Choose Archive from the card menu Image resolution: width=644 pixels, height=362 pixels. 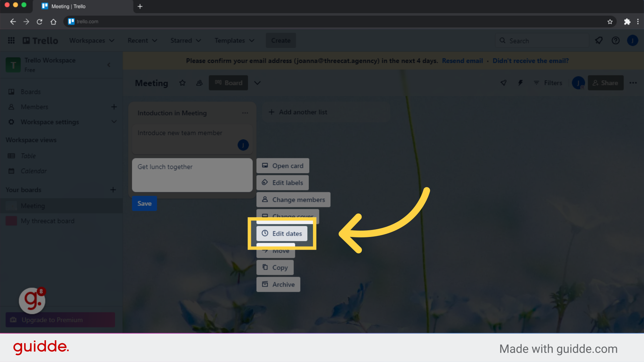pos(278,284)
